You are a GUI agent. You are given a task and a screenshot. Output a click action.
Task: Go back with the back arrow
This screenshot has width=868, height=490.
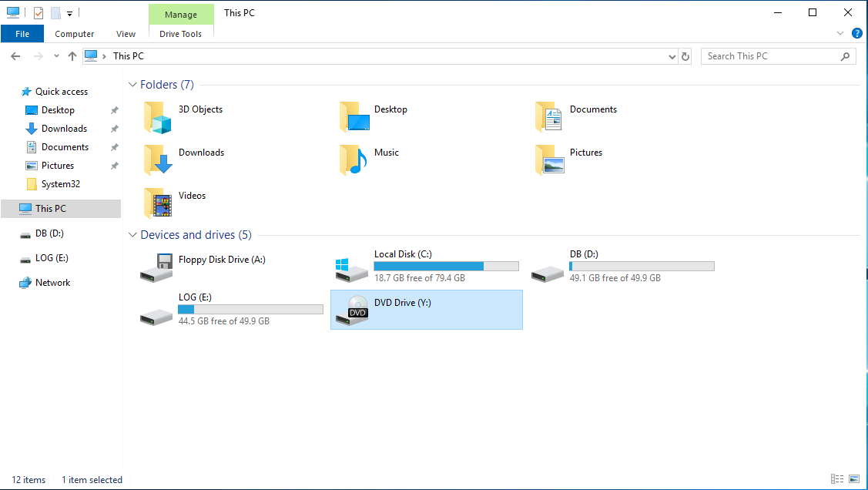(x=15, y=56)
